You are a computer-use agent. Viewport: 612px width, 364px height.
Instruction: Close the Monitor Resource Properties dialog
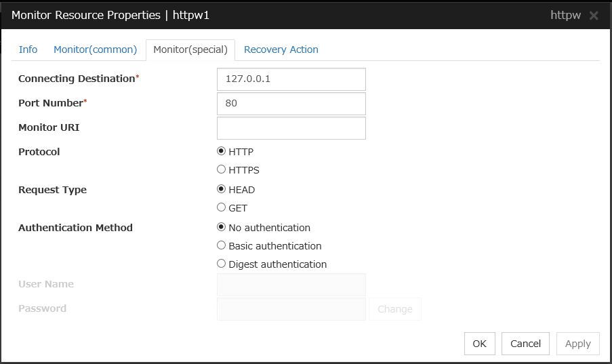[594, 16]
